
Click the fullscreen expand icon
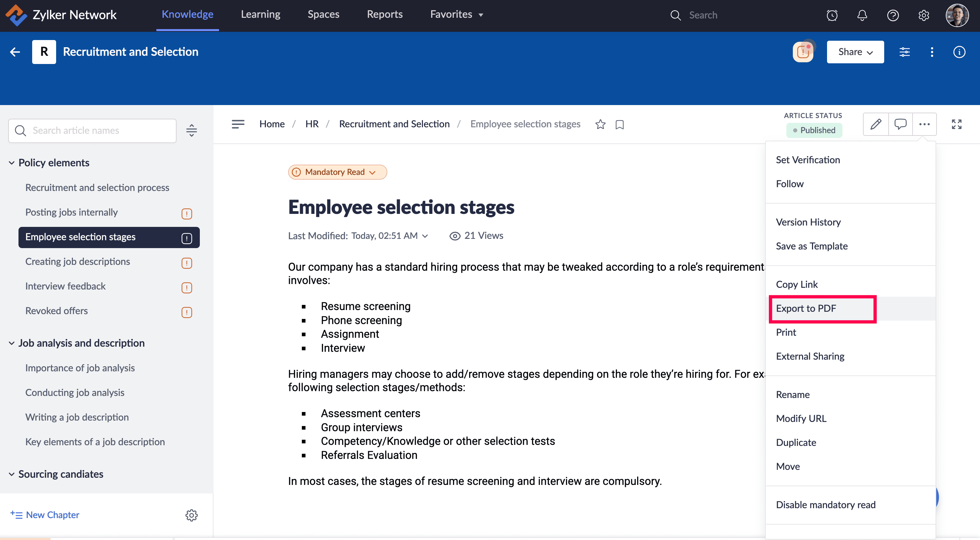point(956,124)
